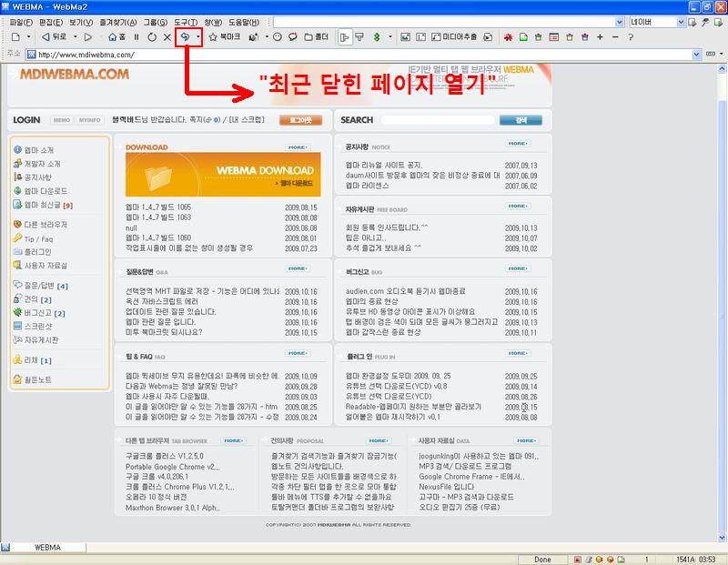Click the Home toolbar icon
The width and height of the screenshot is (728, 565).
[116, 37]
